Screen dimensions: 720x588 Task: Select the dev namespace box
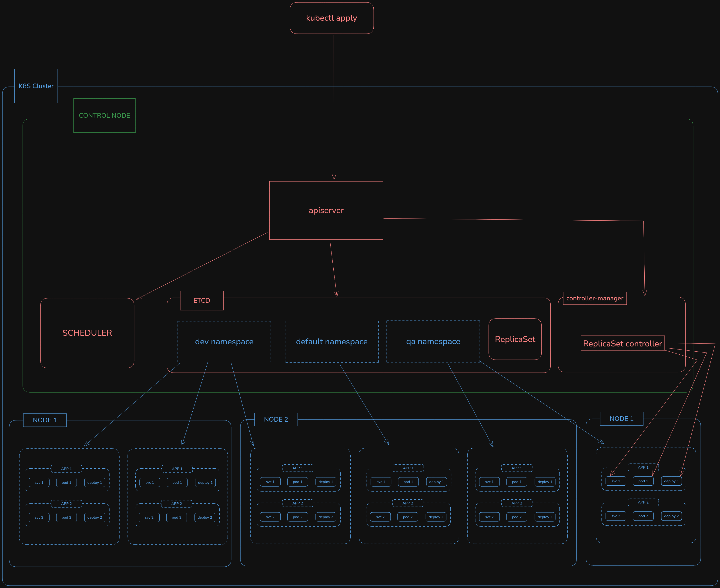pyautogui.click(x=224, y=341)
